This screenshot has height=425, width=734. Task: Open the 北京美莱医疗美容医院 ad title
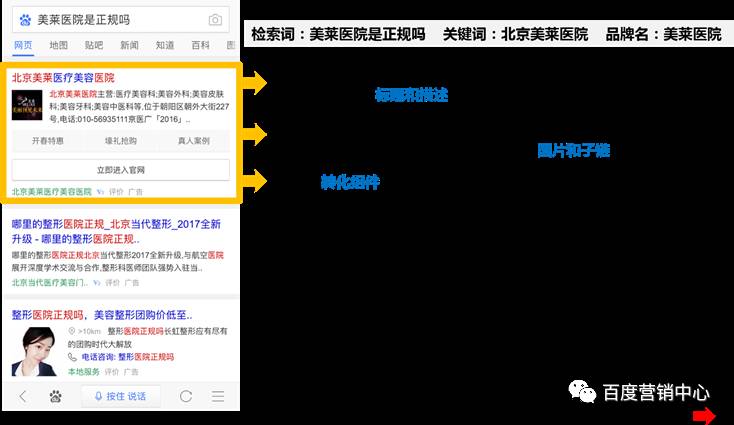[x=63, y=78]
